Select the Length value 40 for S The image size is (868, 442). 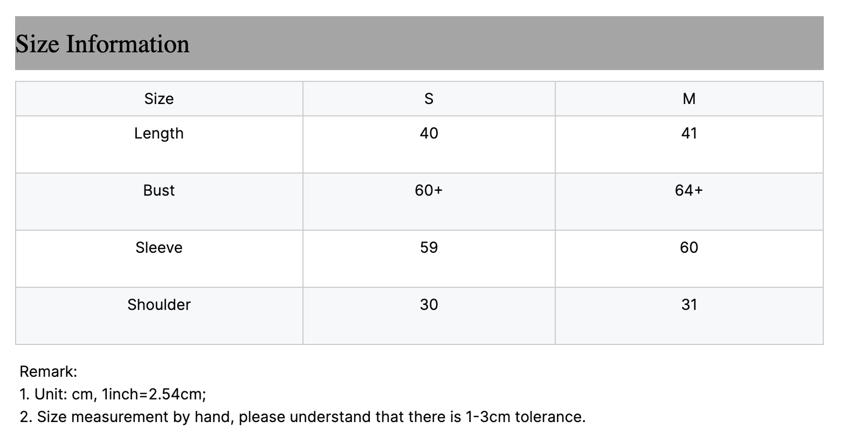(x=429, y=133)
